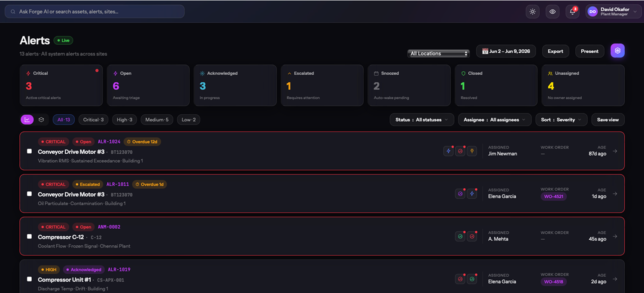Open the purple Forge AI cube button
This screenshot has width=644, height=293.
[617, 51]
